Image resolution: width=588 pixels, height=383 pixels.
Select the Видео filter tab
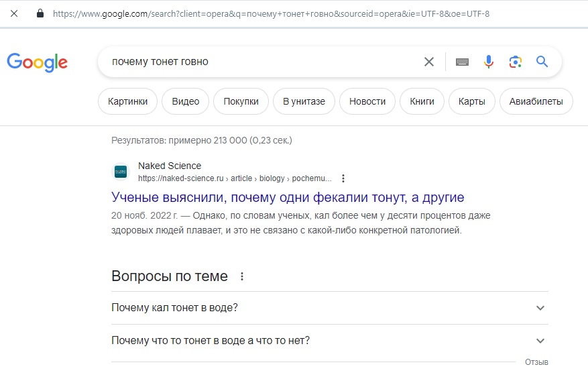pyautogui.click(x=185, y=101)
